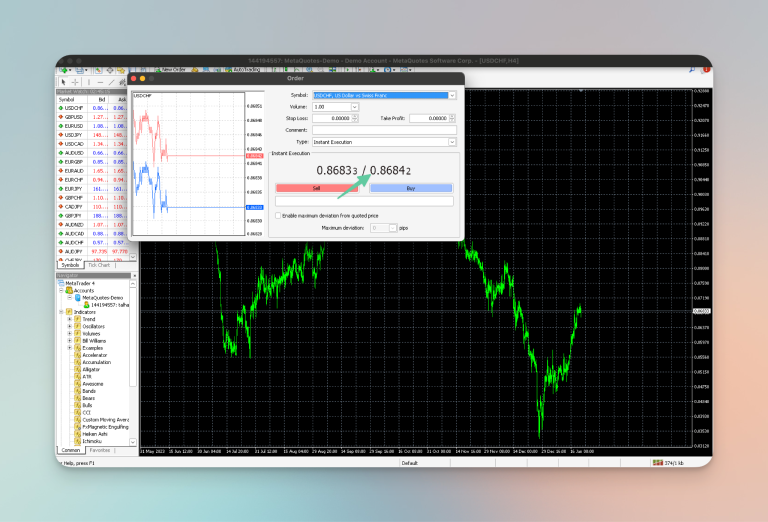Click the connection status bars icon

(x=657, y=463)
